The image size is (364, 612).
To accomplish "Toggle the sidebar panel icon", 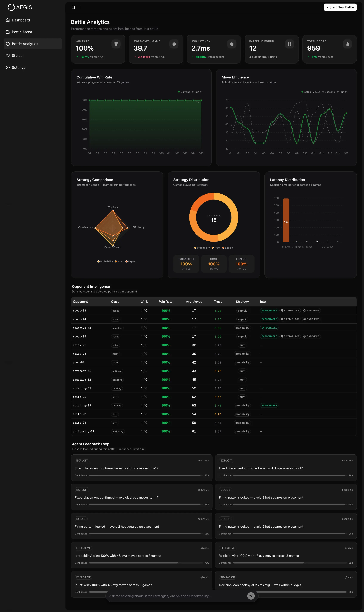I will [x=73, y=7].
